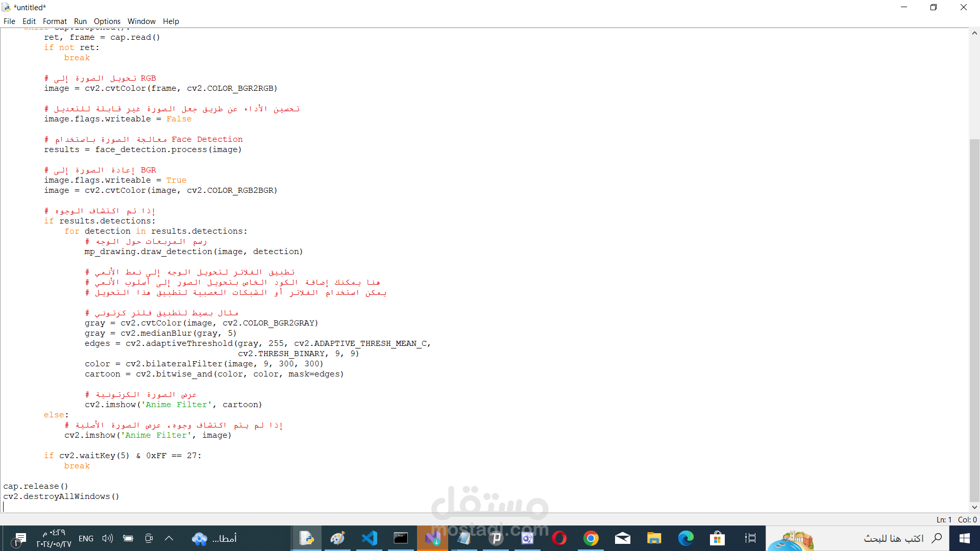Click the Meet Now camera tray icon
The image size is (980, 551).
click(x=149, y=538)
